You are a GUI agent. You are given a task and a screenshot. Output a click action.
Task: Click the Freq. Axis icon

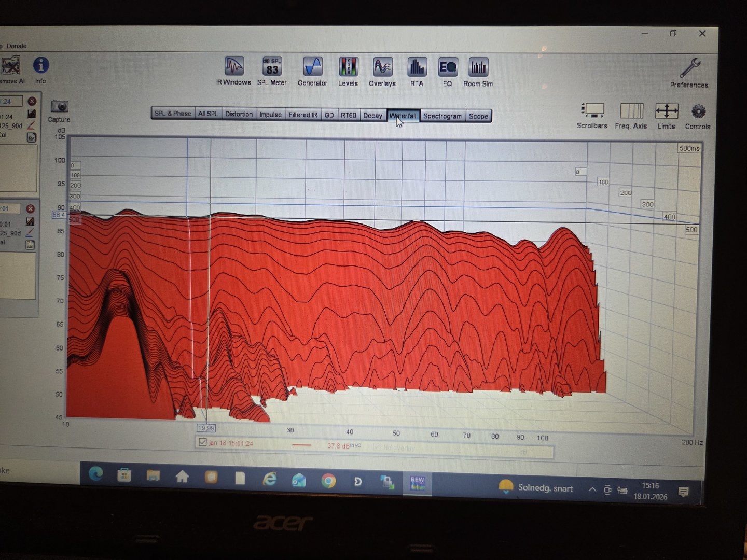(x=631, y=115)
